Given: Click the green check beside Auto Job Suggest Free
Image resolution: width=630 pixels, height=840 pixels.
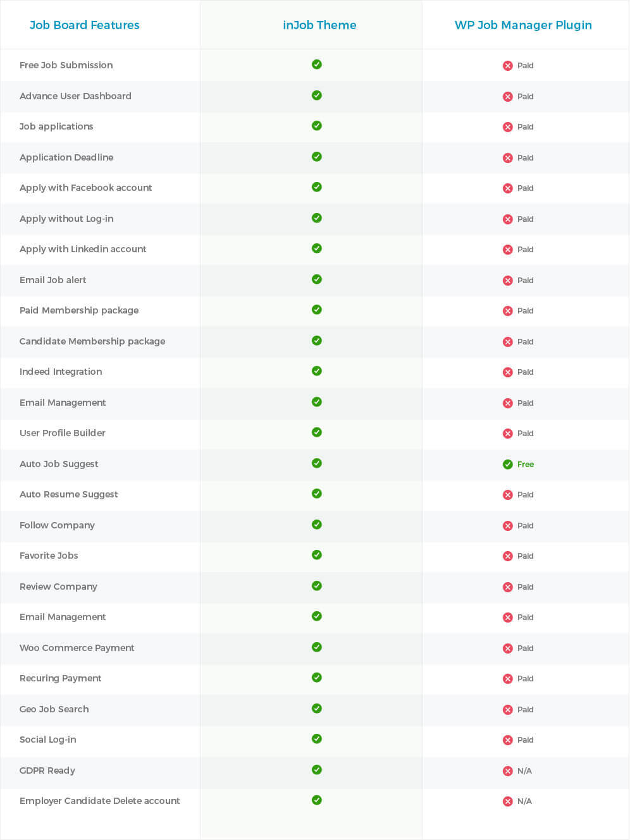Looking at the screenshot, I should (x=507, y=465).
